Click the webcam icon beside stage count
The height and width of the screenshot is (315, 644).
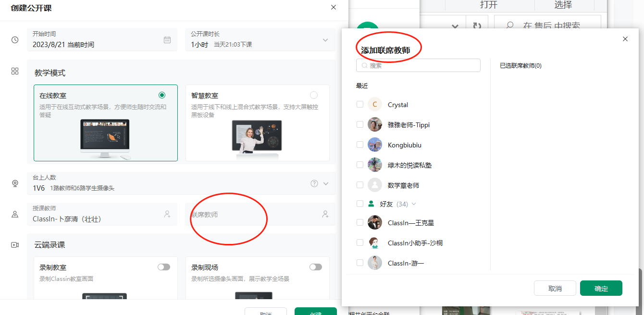[15, 183]
